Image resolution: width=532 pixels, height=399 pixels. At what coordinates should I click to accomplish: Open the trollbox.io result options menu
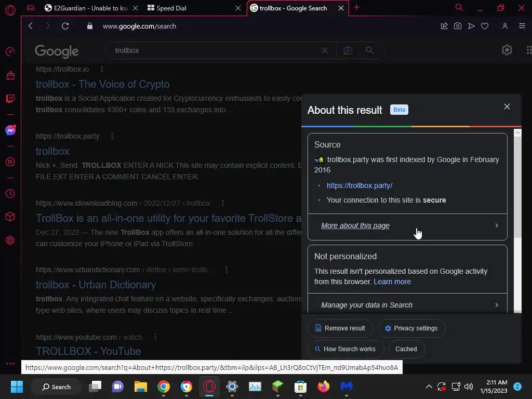pos(102,69)
